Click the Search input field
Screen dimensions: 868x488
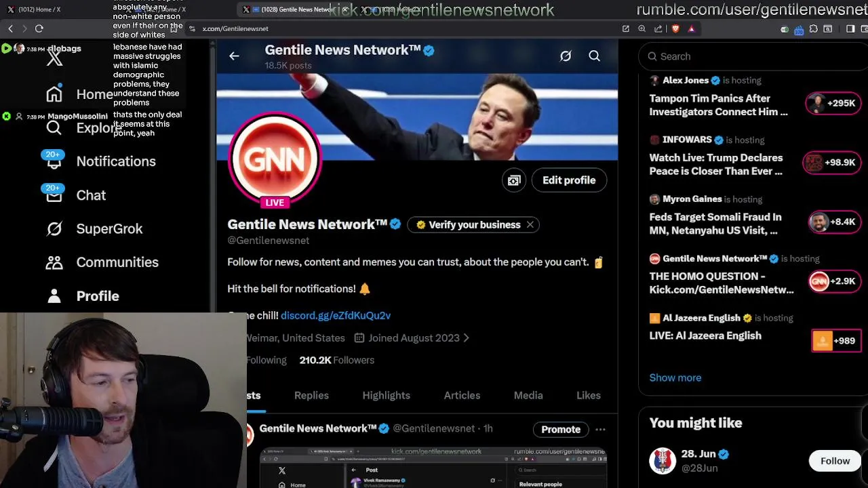(x=753, y=56)
